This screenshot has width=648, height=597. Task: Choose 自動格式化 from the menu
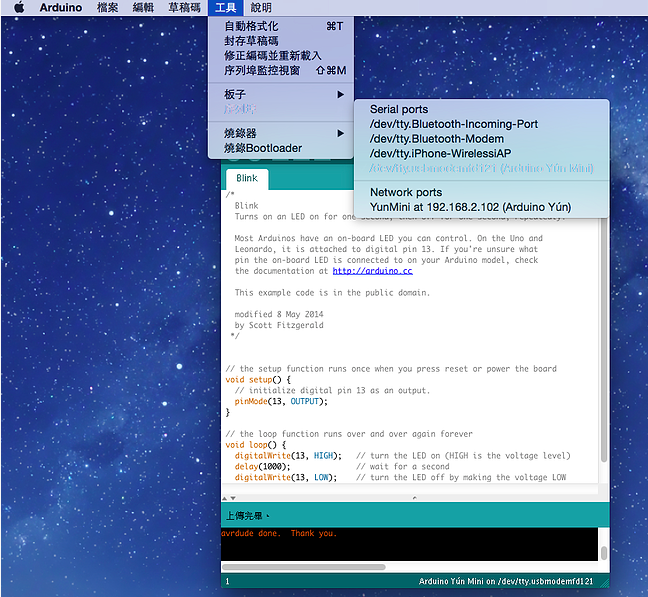tap(281, 26)
